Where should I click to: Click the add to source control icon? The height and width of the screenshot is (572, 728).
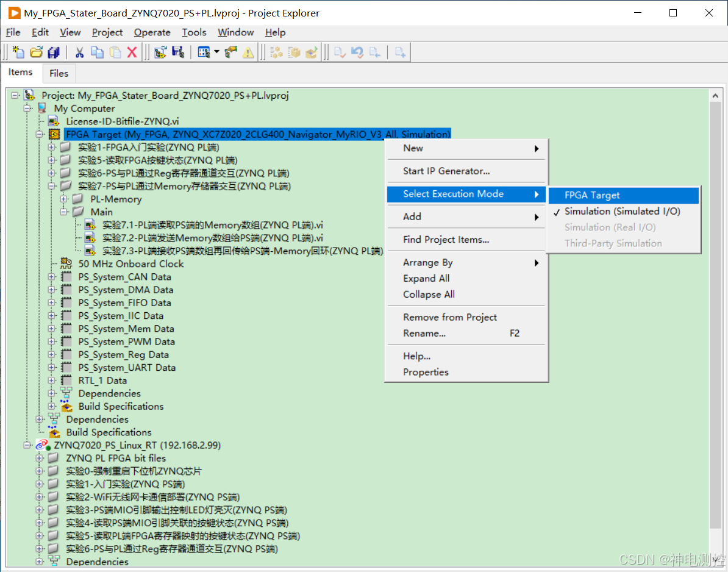click(x=400, y=52)
